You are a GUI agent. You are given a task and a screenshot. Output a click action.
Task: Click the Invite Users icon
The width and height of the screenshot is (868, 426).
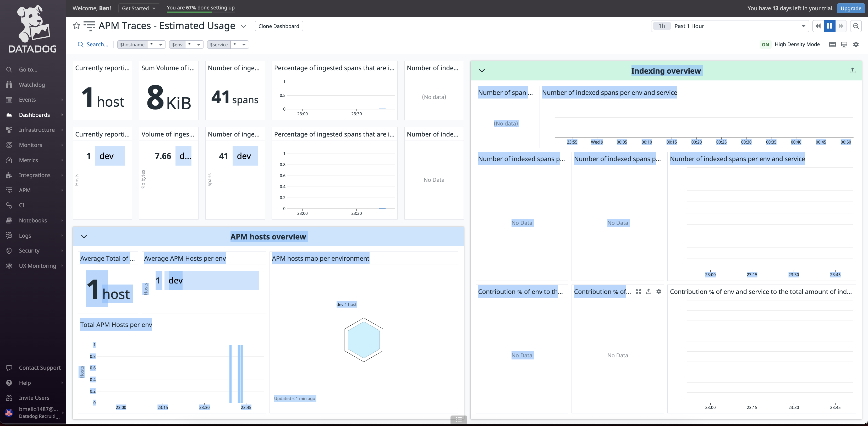9,398
